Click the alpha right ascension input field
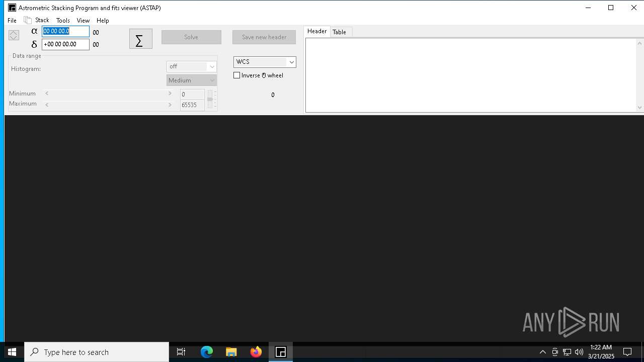Viewport: 644px width, 362px height. 65,31
